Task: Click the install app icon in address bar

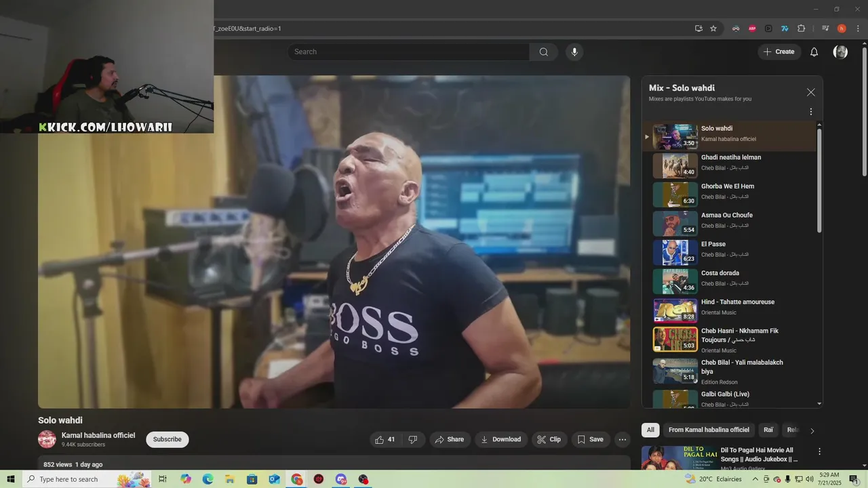Action: pyautogui.click(x=698, y=28)
